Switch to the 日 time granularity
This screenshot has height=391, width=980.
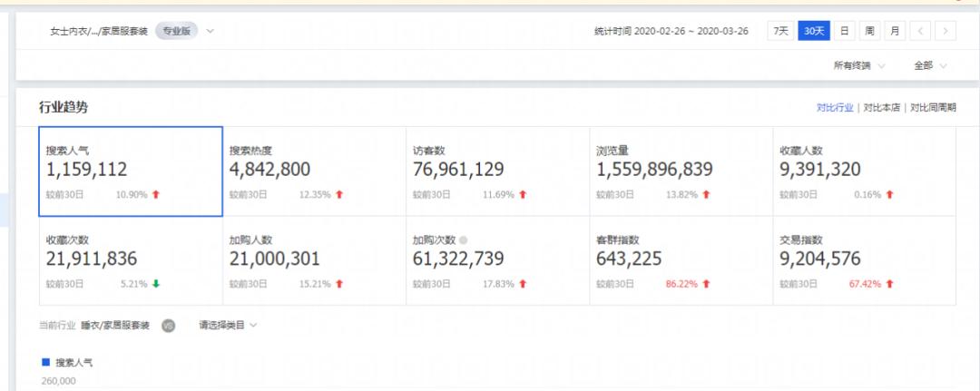point(845,31)
